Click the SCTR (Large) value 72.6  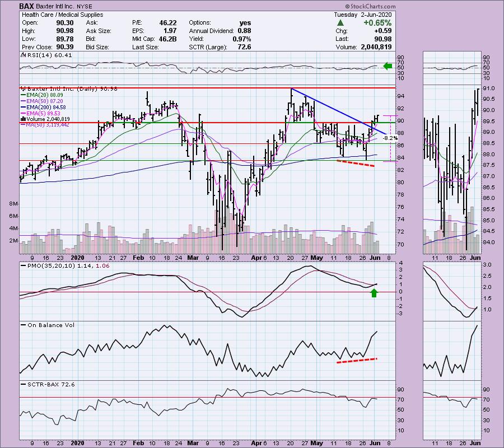point(244,47)
